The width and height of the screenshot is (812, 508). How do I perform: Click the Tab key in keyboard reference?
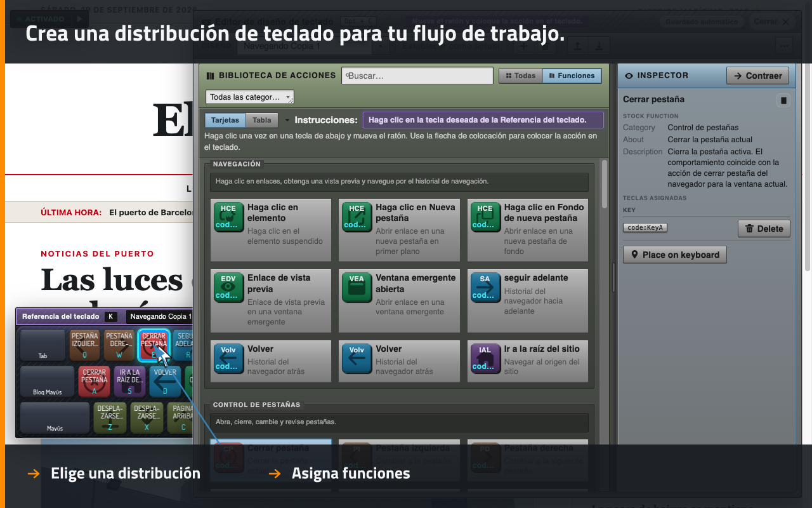43,345
